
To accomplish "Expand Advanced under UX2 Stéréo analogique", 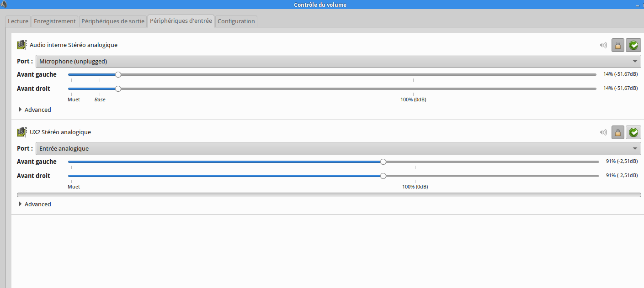I will coord(35,204).
